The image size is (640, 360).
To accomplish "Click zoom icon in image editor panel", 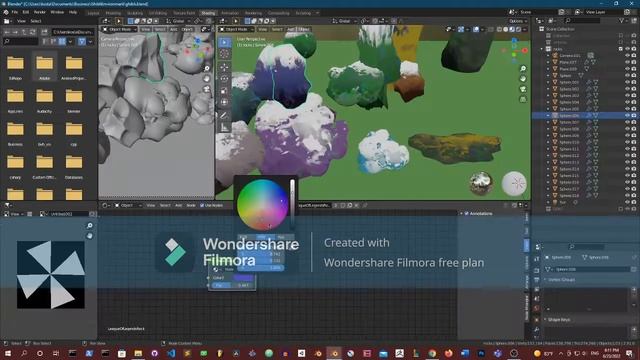I will (89, 225).
